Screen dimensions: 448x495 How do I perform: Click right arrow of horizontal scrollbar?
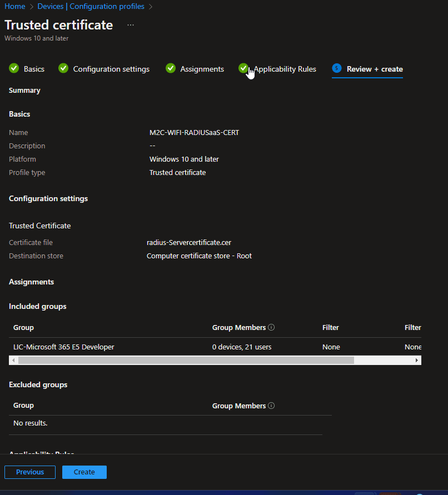pyautogui.click(x=417, y=360)
